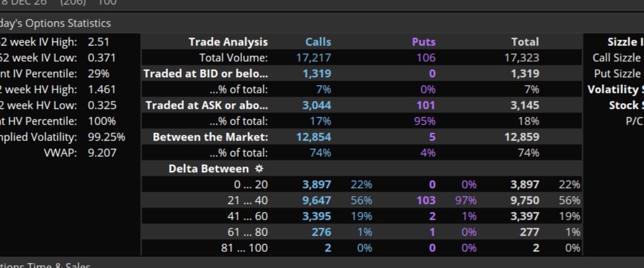Click the Between the Market label
Image resolution: width=644 pixels, height=268 pixels.
pyautogui.click(x=210, y=137)
